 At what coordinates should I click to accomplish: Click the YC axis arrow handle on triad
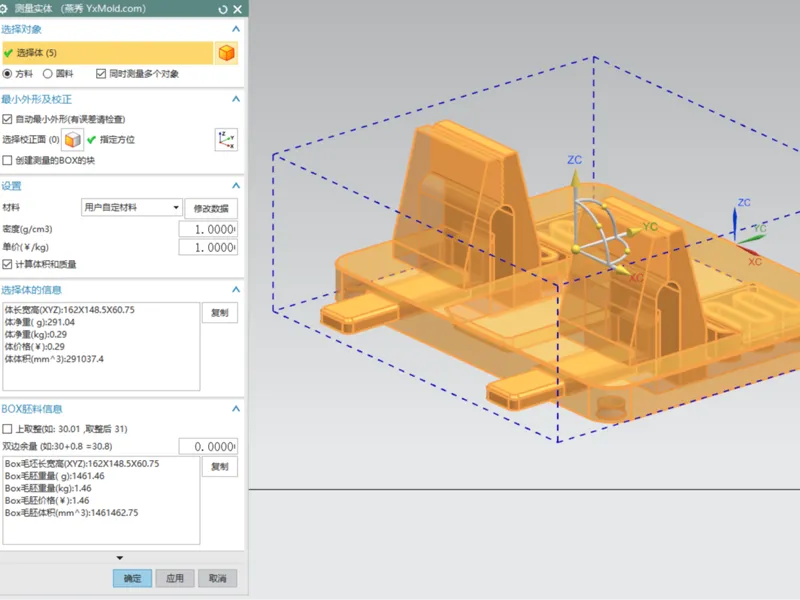(x=633, y=232)
